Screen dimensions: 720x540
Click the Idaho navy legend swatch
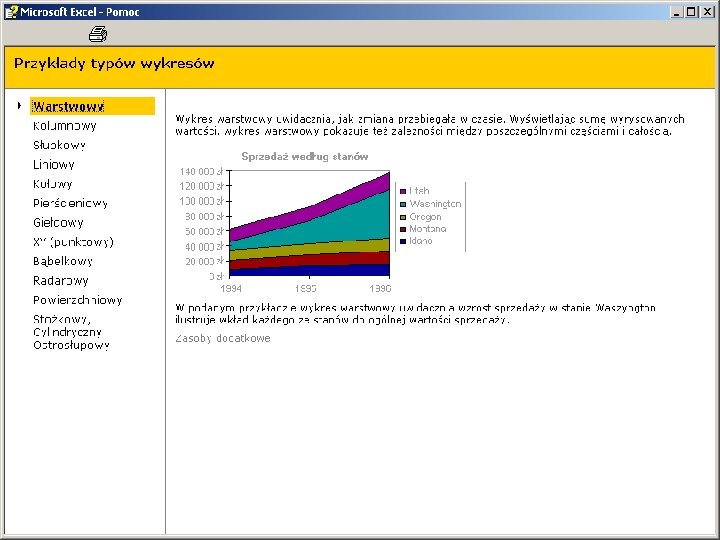[x=403, y=242]
